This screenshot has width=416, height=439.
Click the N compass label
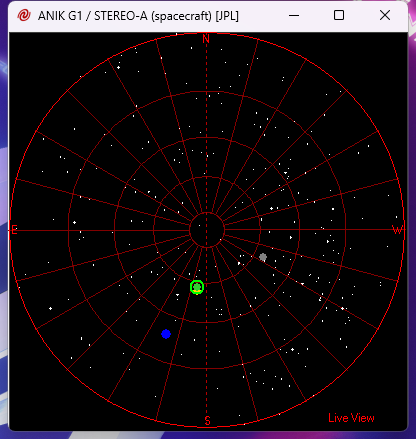coord(206,39)
